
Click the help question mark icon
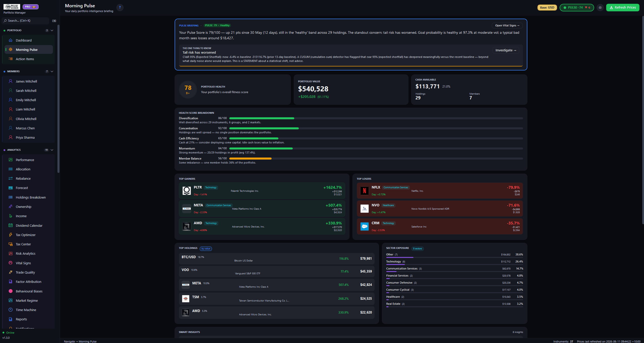pos(120,8)
